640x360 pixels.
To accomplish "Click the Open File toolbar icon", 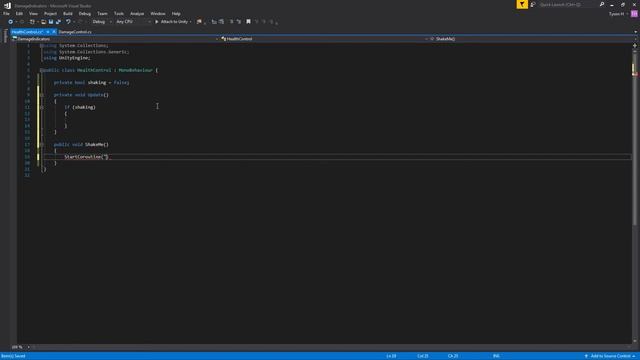I will tap(43, 22).
